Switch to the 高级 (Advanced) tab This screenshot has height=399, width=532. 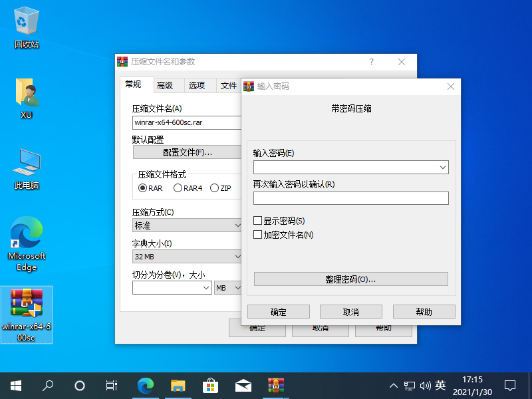[x=165, y=86]
